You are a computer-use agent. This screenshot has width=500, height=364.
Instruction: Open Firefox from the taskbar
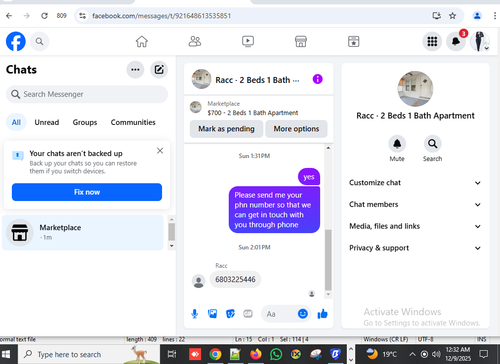click(256, 354)
